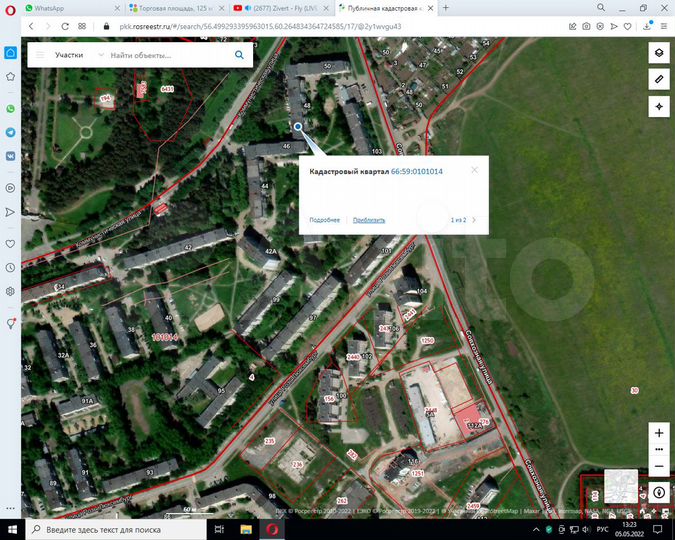The width and height of the screenshot is (675, 540).
Task: Click the Windows taskbar search box
Action: tap(116, 529)
